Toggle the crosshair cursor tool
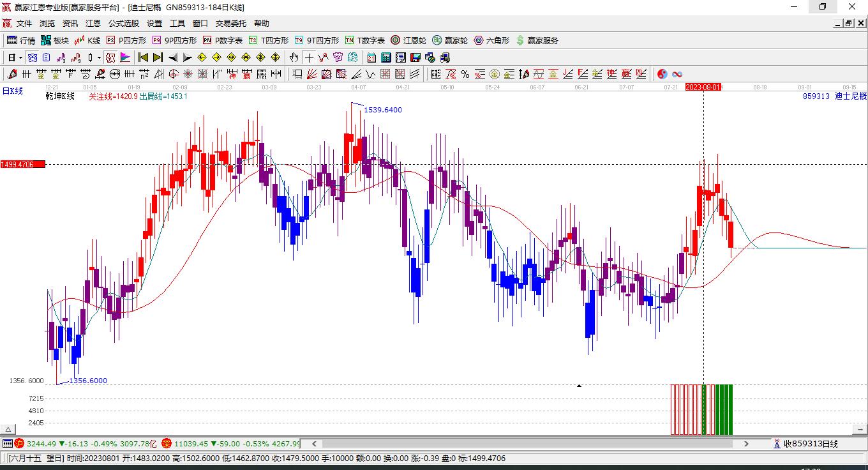The width and height of the screenshot is (868, 470). [x=309, y=57]
